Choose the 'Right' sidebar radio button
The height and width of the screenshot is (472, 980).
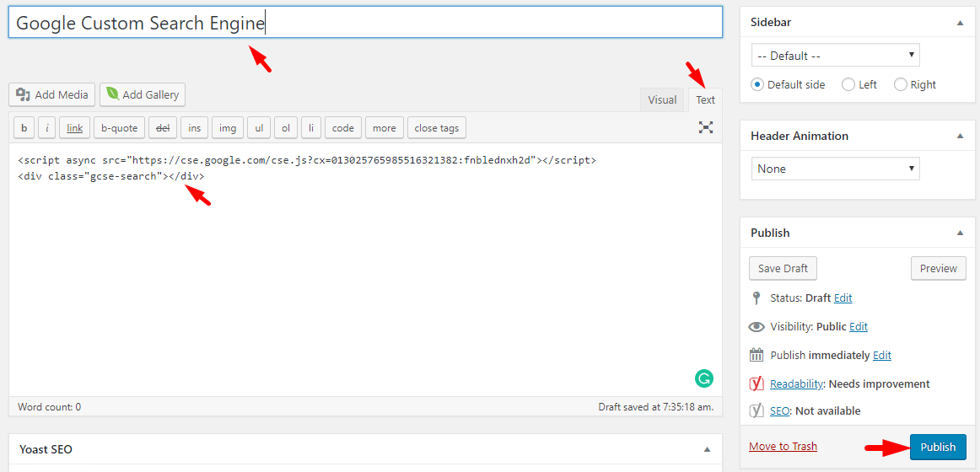coord(901,84)
